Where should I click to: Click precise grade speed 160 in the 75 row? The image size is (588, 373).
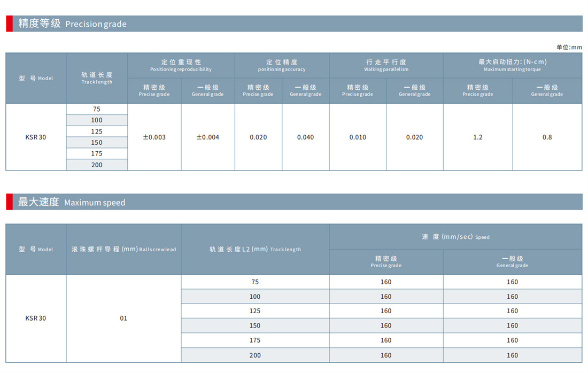(x=386, y=282)
